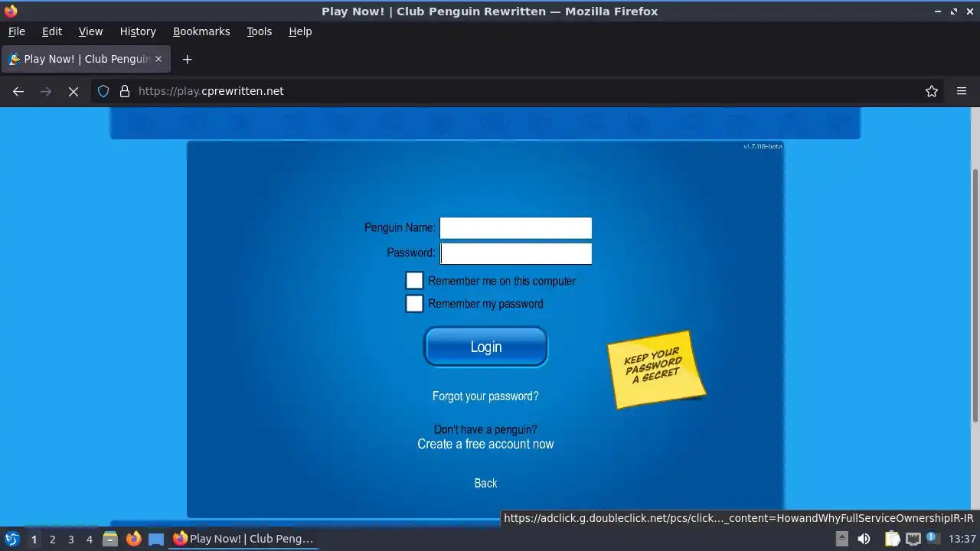Open the History menu
The height and width of the screenshot is (551, 980).
(x=138, y=31)
